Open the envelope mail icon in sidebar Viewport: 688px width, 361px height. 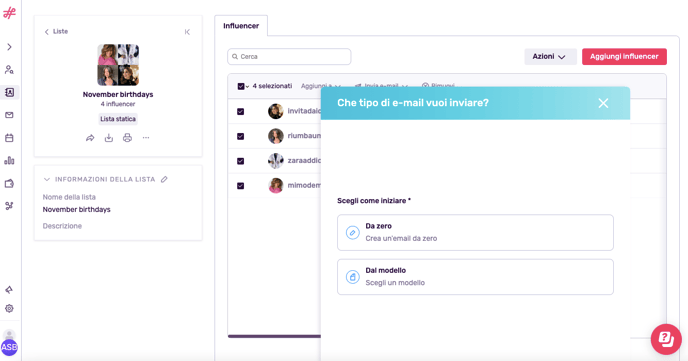point(9,115)
